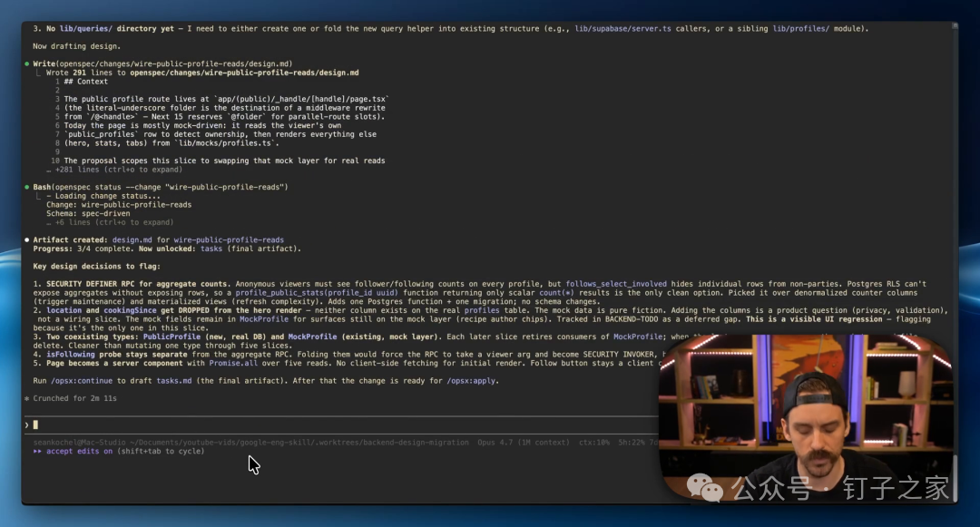The width and height of the screenshot is (980, 527).
Task: Click the presenter webcam video overlay
Action: (807, 417)
